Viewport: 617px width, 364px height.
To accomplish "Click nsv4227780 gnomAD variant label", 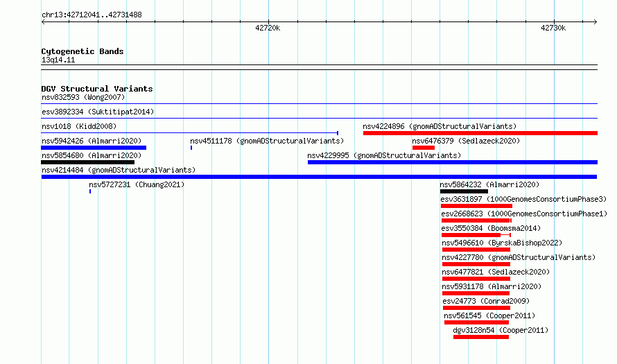I will tap(519, 257).
